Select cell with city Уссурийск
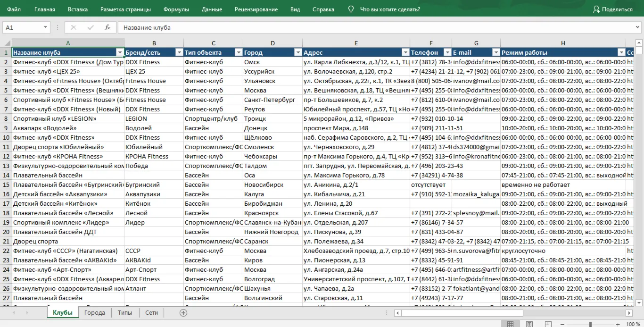644x327 pixels. pyautogui.click(x=272, y=71)
